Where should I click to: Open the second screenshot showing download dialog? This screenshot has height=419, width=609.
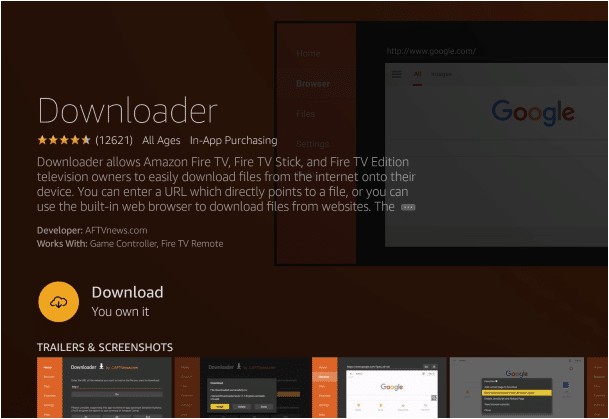256,387
